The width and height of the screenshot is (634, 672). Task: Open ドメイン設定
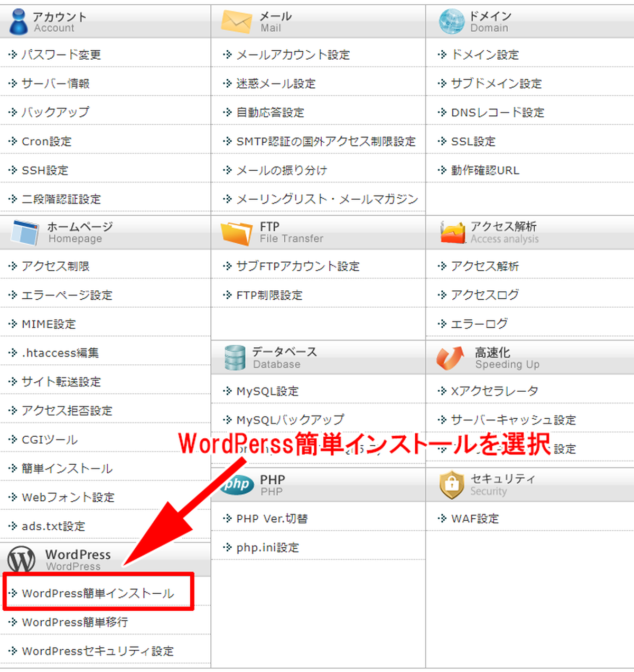pos(485,54)
